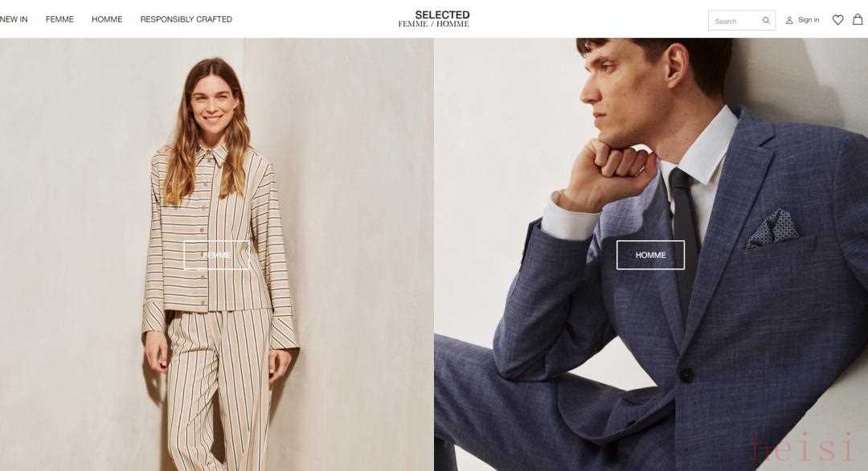Viewport: 868px width, 471px height.
Task: Click the woman's striped trousers in photo
Action: (219, 387)
